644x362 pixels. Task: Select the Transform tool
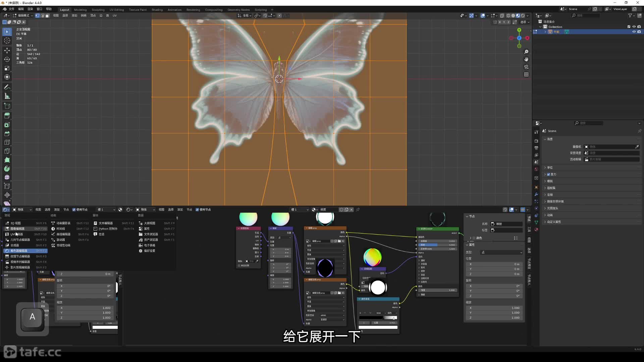[x=7, y=77]
